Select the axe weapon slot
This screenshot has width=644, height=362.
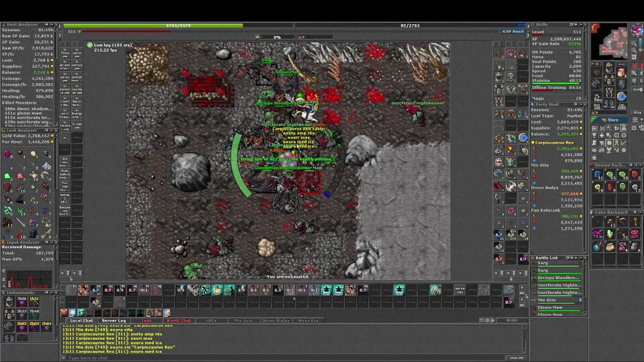coord(597,83)
